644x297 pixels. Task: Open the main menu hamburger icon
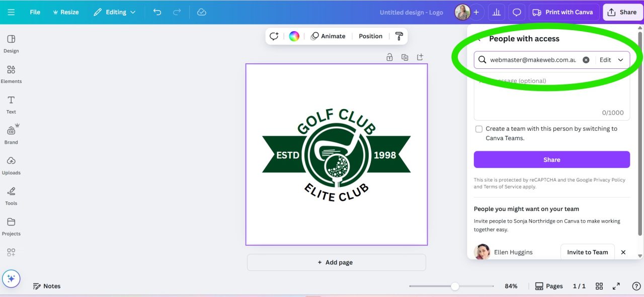(11, 12)
